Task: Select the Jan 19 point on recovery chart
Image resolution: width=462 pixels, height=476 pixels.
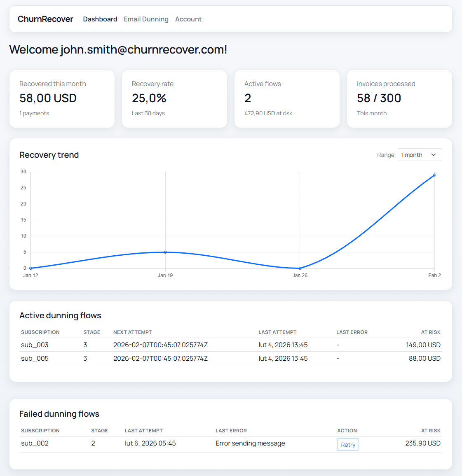Action: (165, 252)
